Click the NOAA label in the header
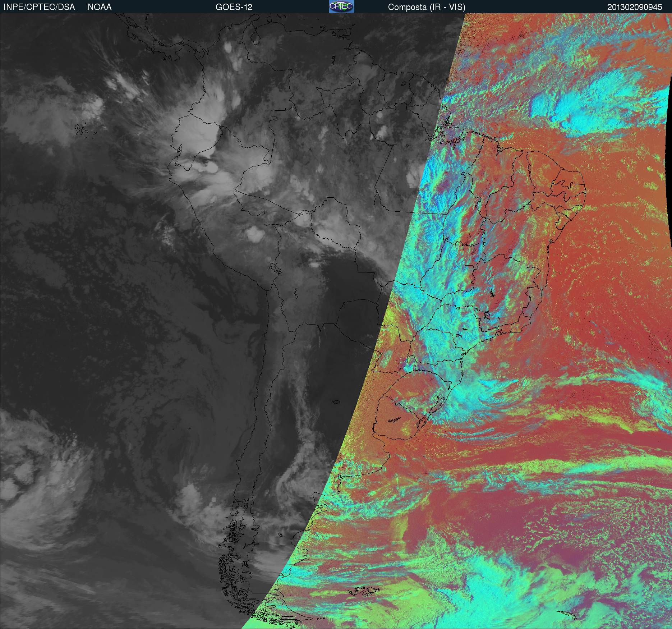The image size is (672, 629). [x=100, y=7]
